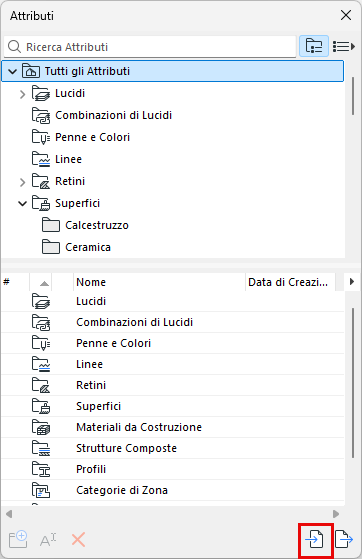Screen dimensions: 362x559
Task: Click the Lucidi tree folder icon
Action: 41,93
